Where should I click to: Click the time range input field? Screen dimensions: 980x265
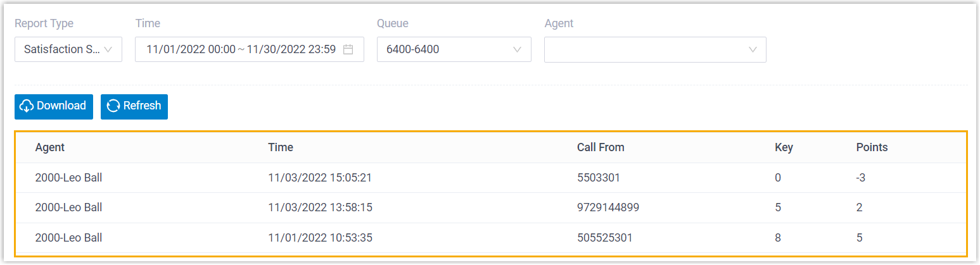tap(241, 49)
